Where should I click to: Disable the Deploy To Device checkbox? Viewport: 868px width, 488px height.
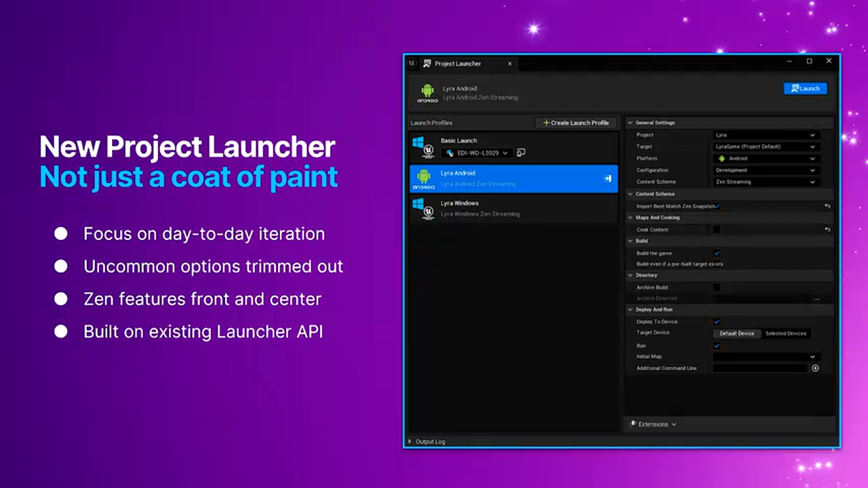716,321
